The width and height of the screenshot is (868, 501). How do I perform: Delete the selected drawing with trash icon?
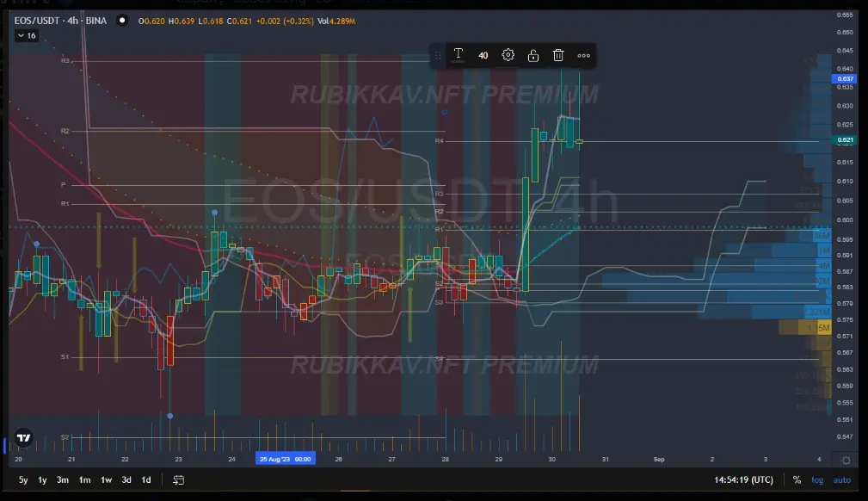tap(558, 55)
